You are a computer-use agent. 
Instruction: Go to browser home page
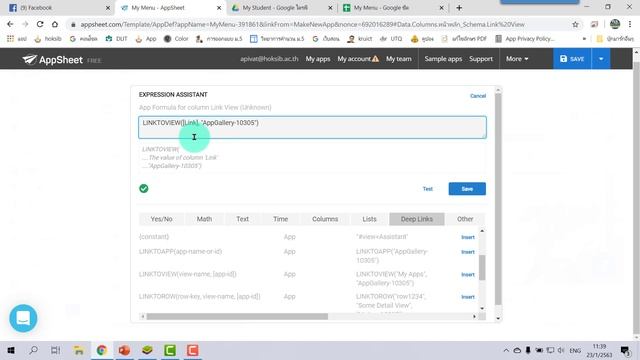[55, 24]
